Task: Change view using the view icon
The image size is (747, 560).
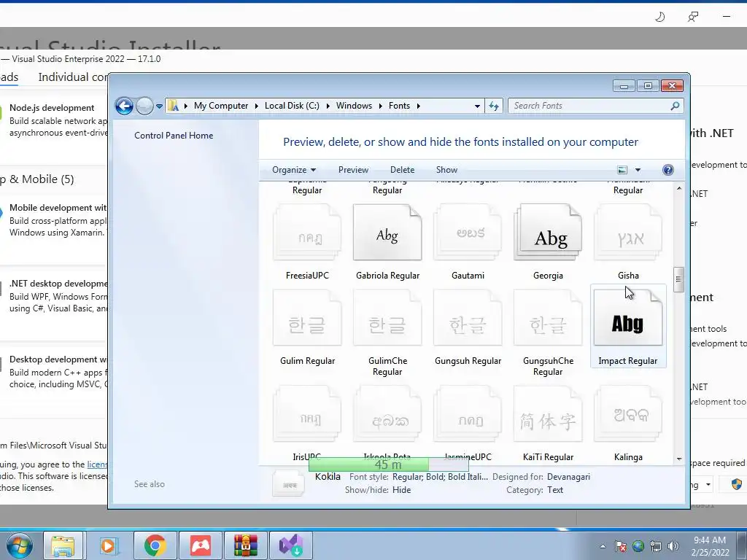Action: click(622, 170)
